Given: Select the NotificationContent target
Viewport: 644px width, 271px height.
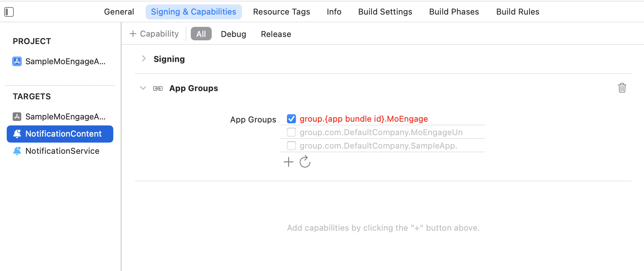Looking at the screenshot, I should pos(60,134).
